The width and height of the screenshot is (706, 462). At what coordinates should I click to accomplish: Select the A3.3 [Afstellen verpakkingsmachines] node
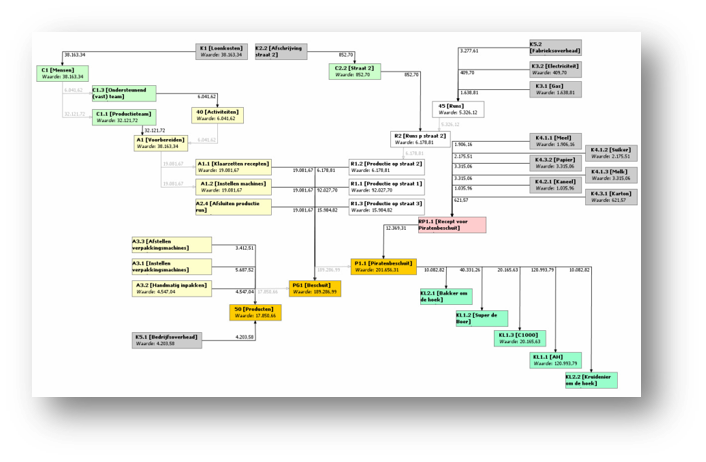click(x=172, y=245)
